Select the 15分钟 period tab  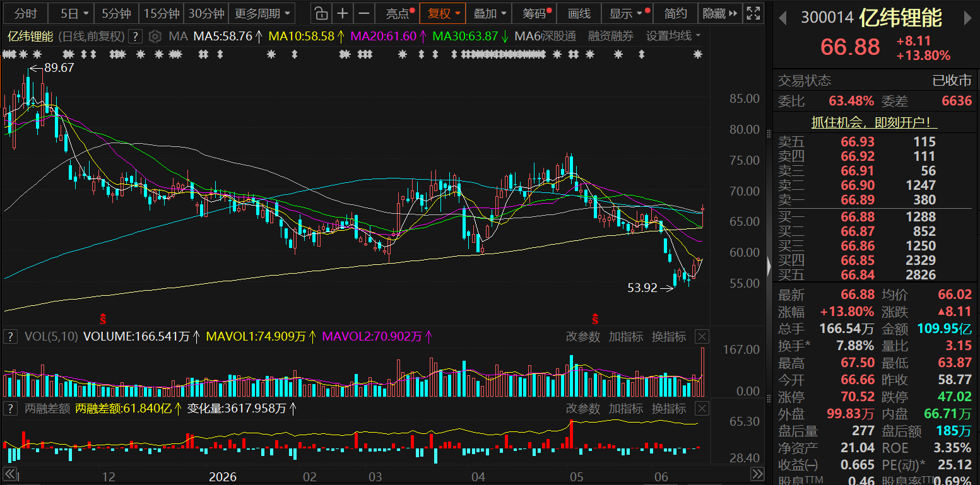point(162,13)
